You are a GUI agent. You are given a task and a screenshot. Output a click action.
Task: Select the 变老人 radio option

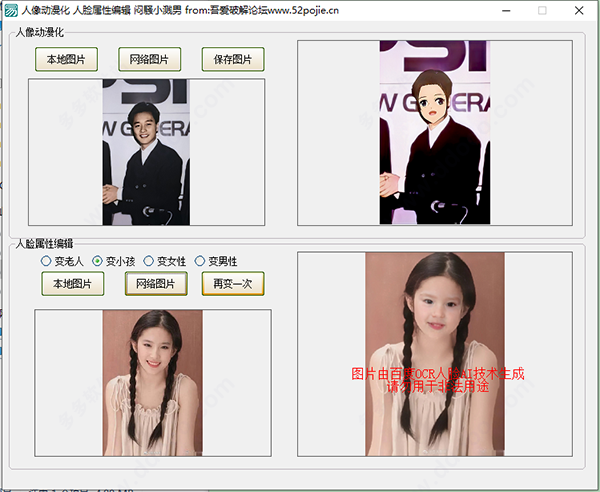tap(62, 261)
